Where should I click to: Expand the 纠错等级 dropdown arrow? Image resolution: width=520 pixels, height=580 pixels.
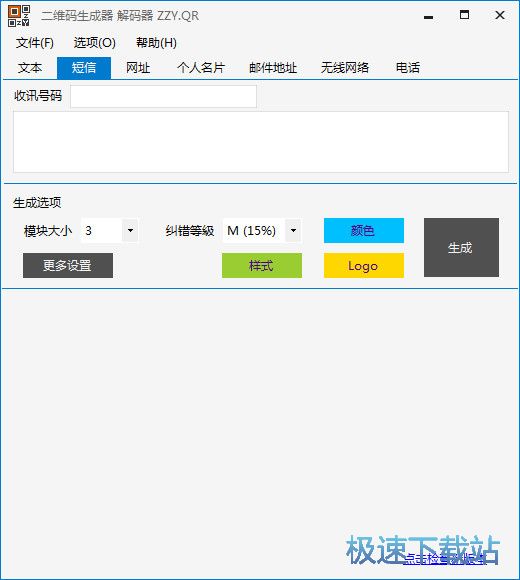tap(293, 230)
